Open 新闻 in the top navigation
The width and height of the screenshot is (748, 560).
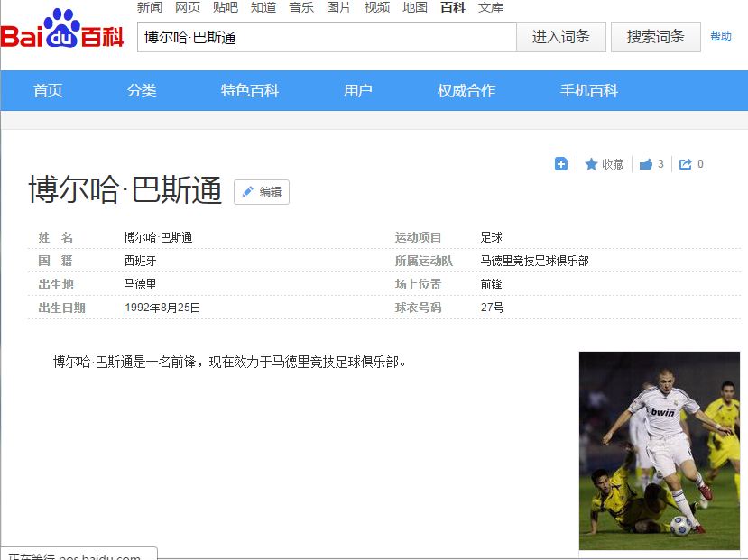tap(149, 7)
